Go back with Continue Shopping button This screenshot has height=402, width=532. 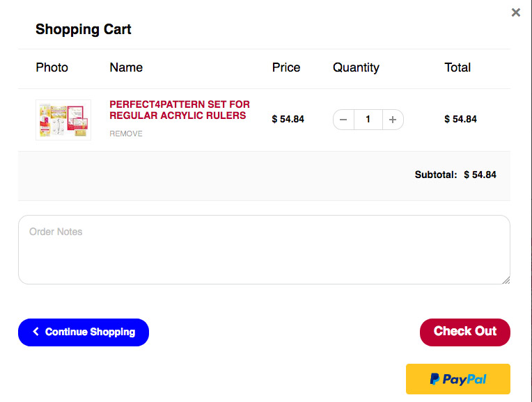pos(84,332)
